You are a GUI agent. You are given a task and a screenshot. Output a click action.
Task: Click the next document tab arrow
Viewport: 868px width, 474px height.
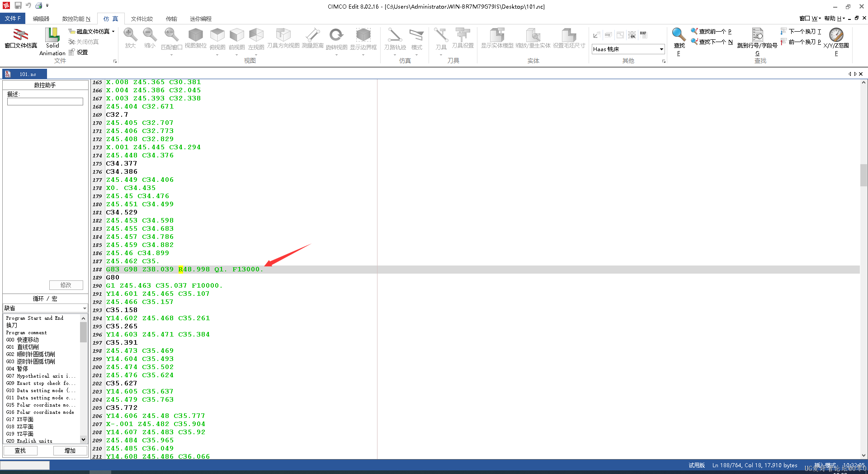coord(855,74)
